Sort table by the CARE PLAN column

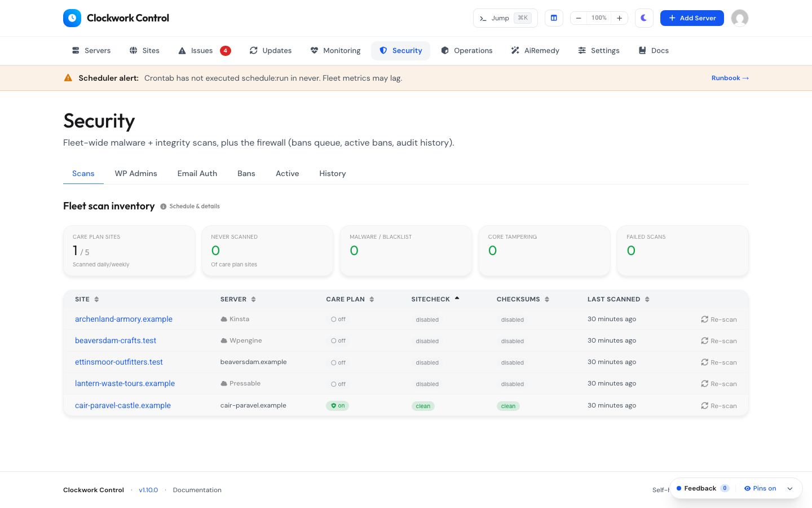[350, 299]
